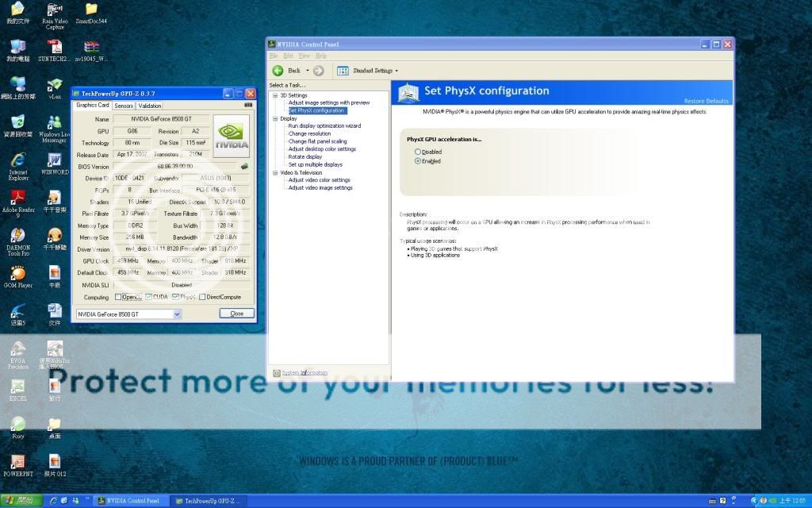The height and width of the screenshot is (508, 812).
Task: Toggle the DirectCompute checkbox in GPU-Z
Action: (201, 297)
